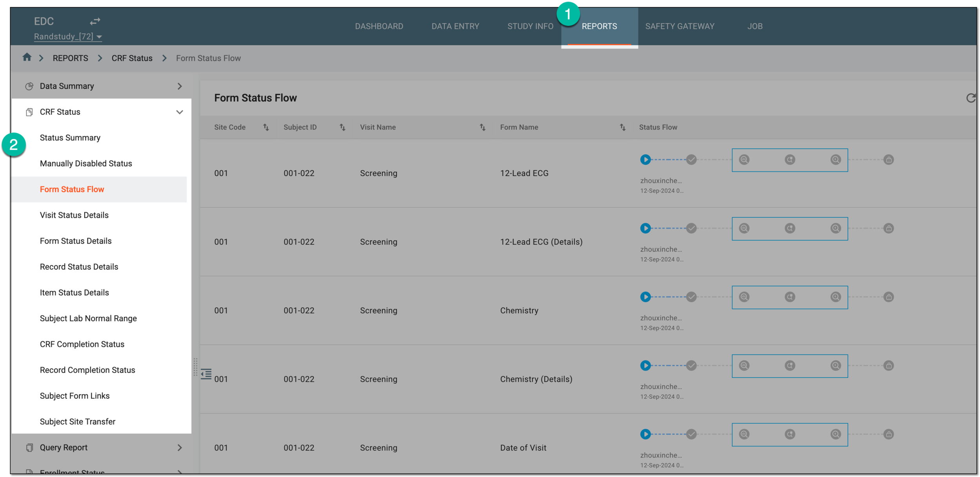The height and width of the screenshot is (477, 980).
Task: Click the middle review icon in the 12-Lead ECG row
Action: (x=790, y=160)
